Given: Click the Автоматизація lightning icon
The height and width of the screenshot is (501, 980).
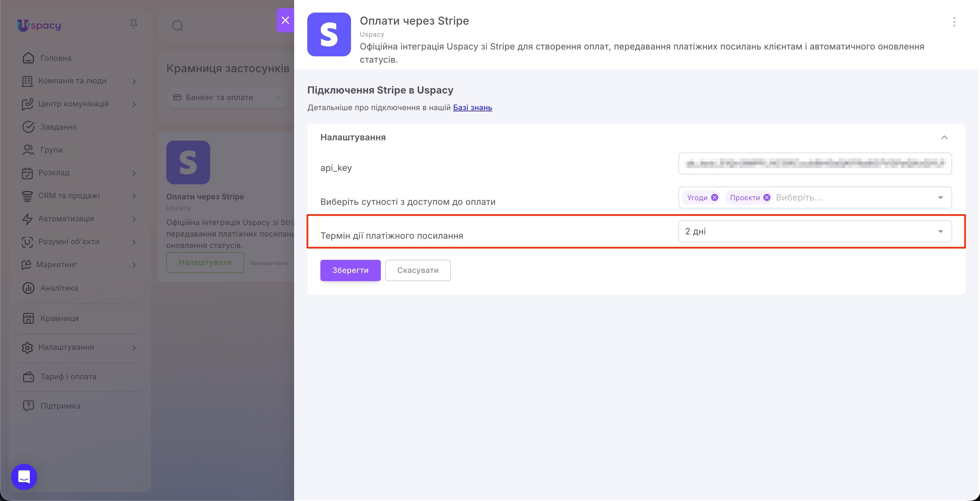Looking at the screenshot, I should (x=27, y=219).
